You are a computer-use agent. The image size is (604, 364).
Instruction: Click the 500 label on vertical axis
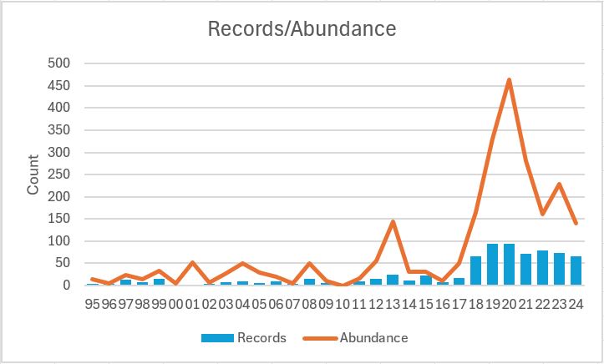click(x=61, y=63)
